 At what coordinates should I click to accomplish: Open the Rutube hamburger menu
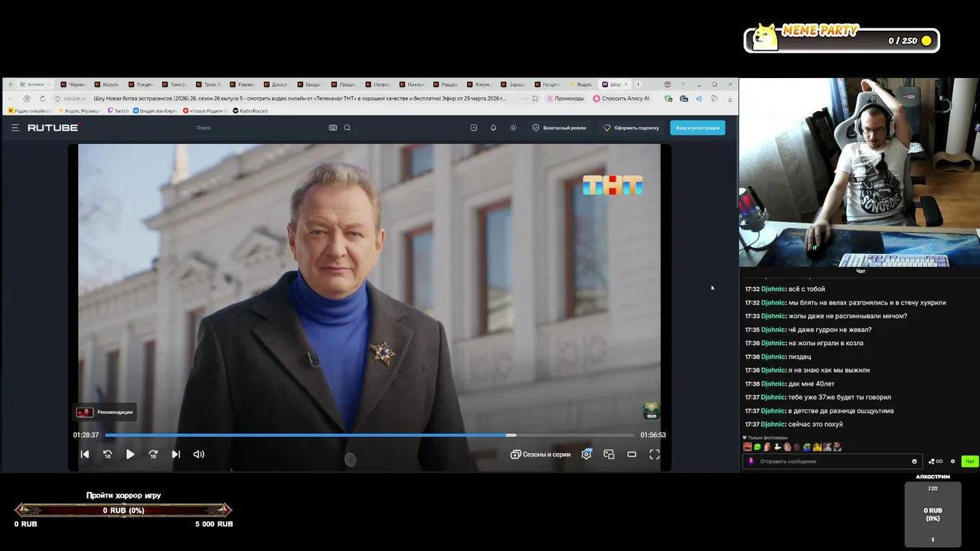coord(15,128)
